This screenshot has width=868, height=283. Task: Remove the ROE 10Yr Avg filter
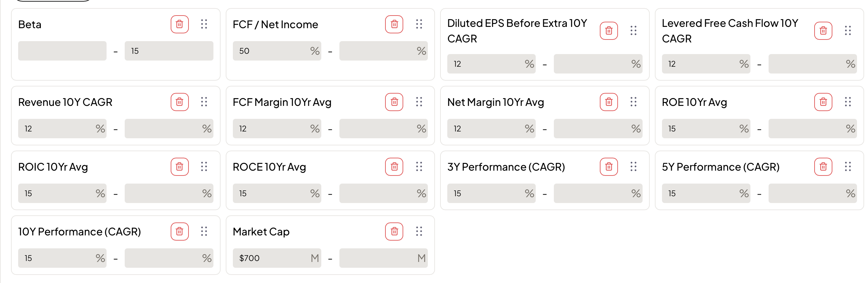pyautogui.click(x=823, y=102)
